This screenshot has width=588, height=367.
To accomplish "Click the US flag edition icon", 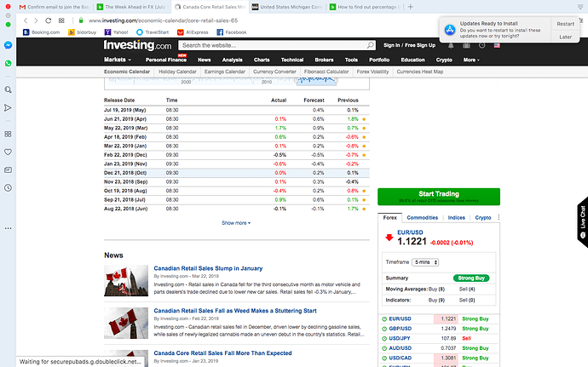I will pyautogui.click(x=497, y=45).
